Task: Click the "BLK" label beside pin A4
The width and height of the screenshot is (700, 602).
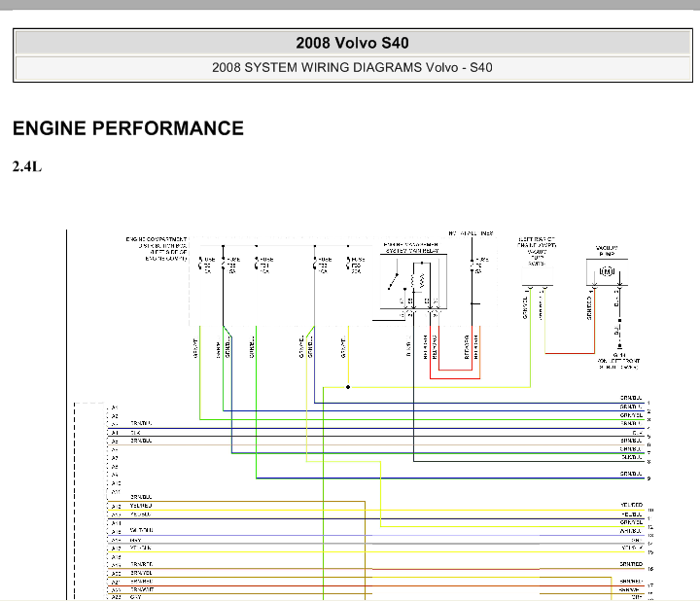Action: (135, 433)
